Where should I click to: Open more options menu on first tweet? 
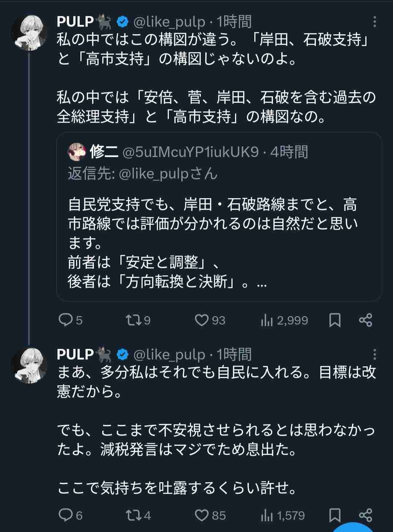point(374,22)
